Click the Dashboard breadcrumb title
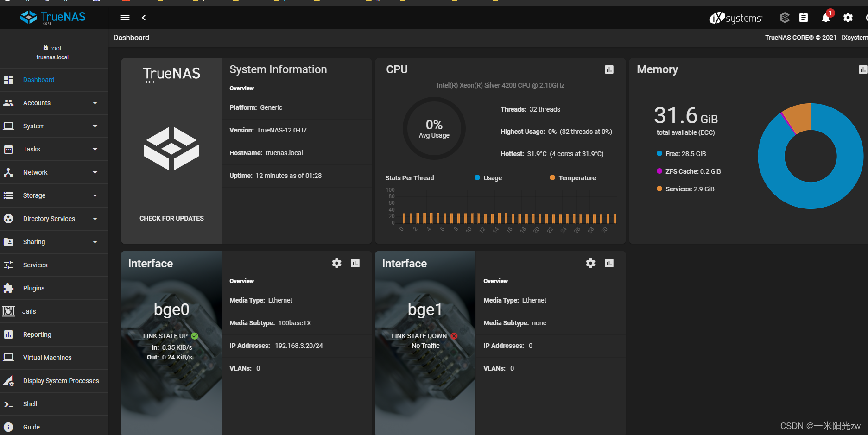The image size is (868, 435). click(131, 38)
